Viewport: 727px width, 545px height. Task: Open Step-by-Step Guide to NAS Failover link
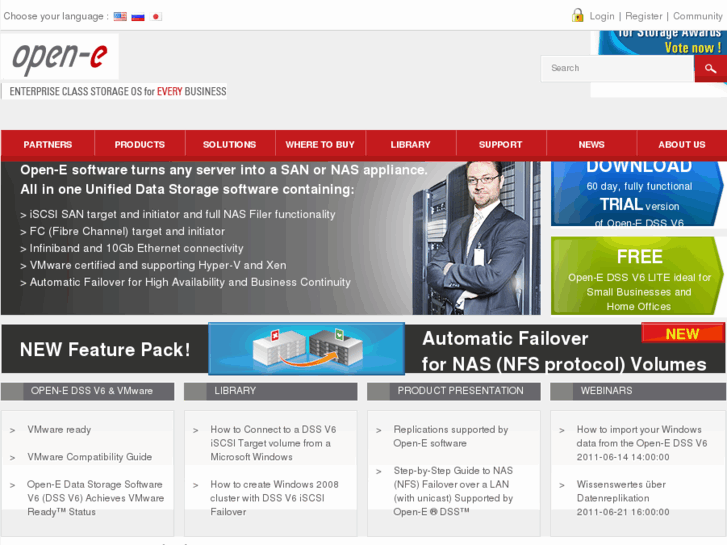(x=453, y=491)
